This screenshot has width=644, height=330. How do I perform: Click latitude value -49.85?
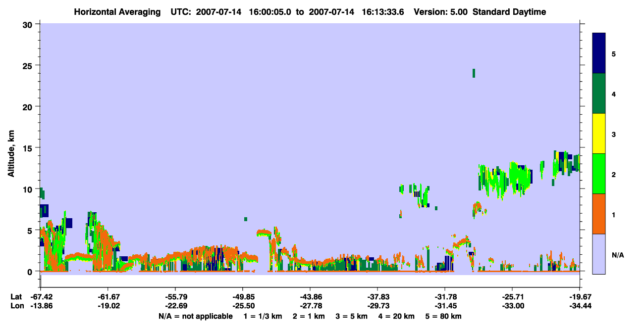(243, 297)
